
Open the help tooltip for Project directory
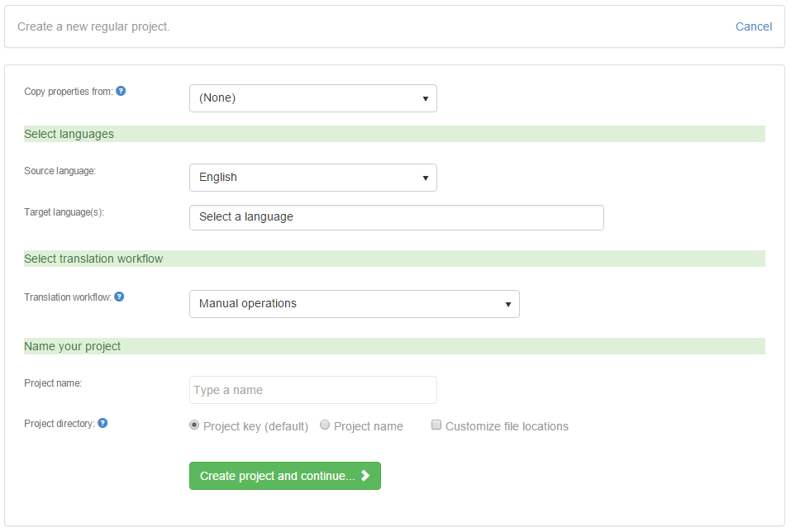[x=102, y=423]
